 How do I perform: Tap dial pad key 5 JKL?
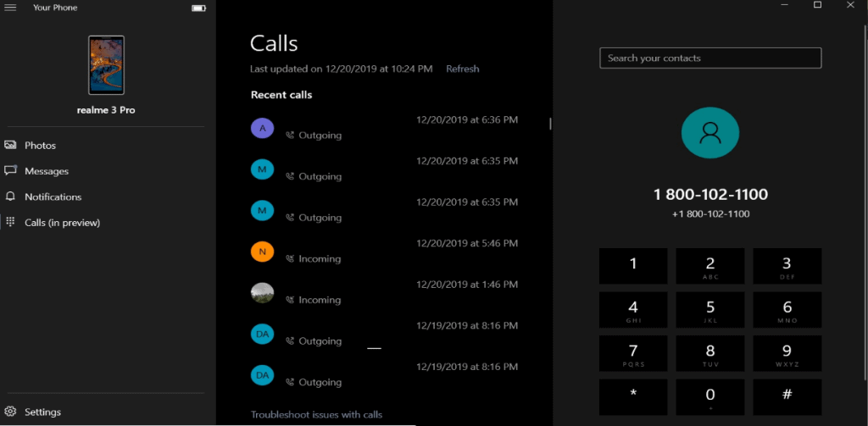710,310
